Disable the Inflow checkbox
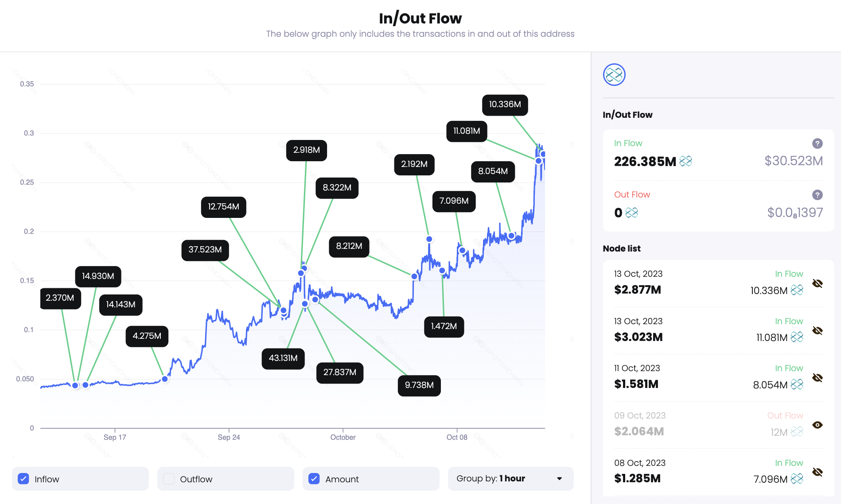This screenshot has height=504, width=841. point(23,479)
